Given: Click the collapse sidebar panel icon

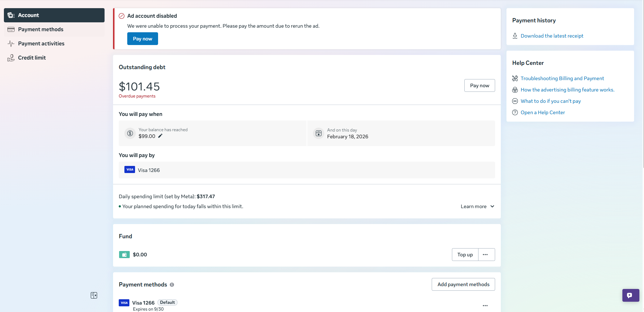Looking at the screenshot, I should [94, 295].
